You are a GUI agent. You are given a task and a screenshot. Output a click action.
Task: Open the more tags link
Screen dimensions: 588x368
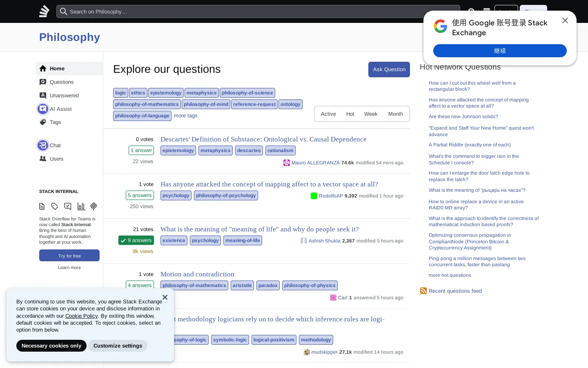coord(186,116)
